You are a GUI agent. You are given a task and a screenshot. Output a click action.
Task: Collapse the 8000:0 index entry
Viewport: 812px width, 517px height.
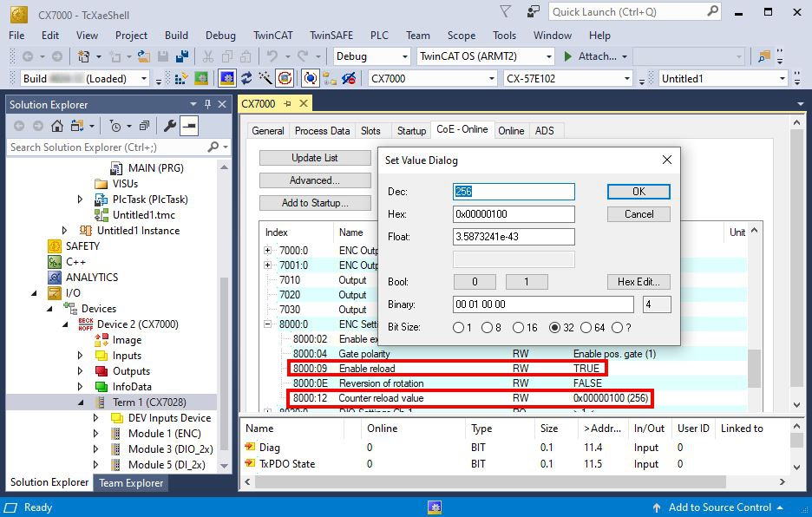[x=268, y=324]
